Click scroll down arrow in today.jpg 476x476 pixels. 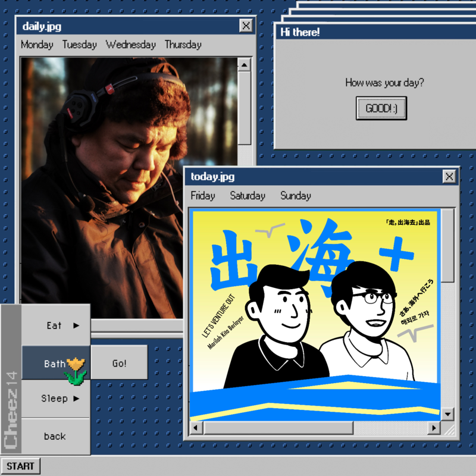coord(448,414)
